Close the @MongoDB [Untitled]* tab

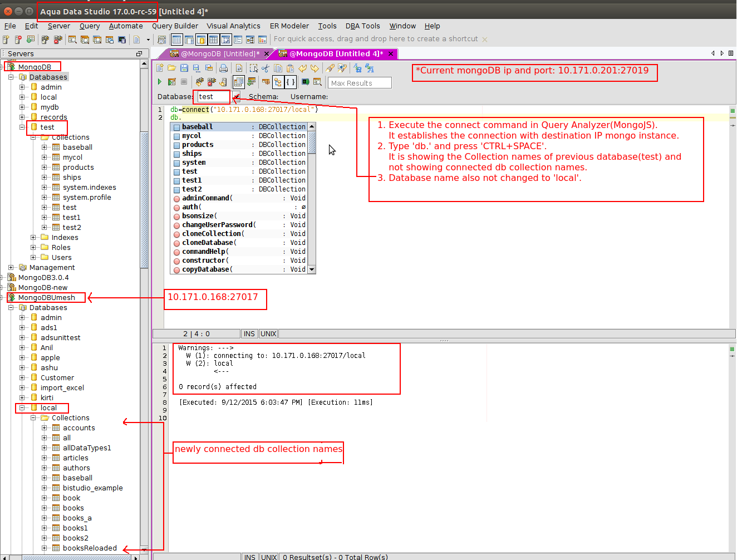click(267, 54)
